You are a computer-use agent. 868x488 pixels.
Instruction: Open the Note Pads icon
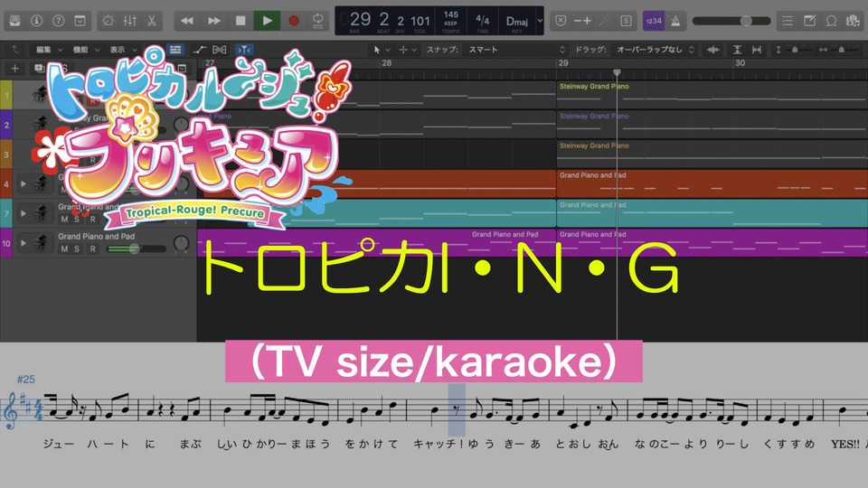pyautogui.click(x=809, y=21)
